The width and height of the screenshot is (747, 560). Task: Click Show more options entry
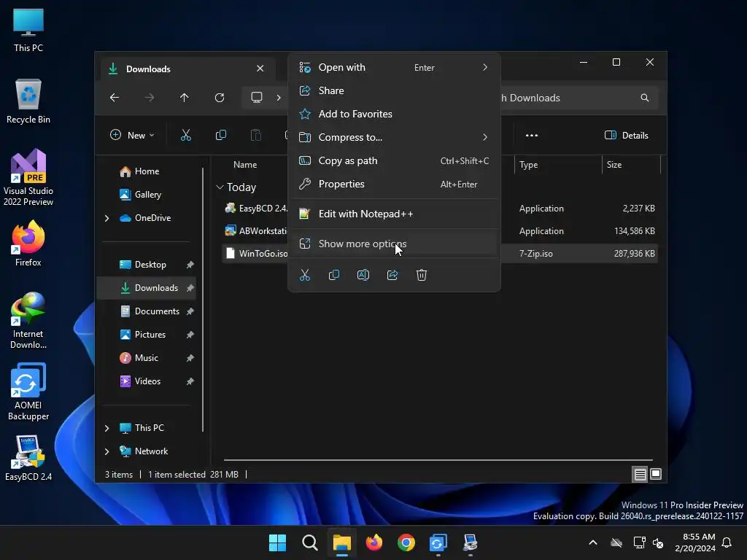tap(394, 244)
